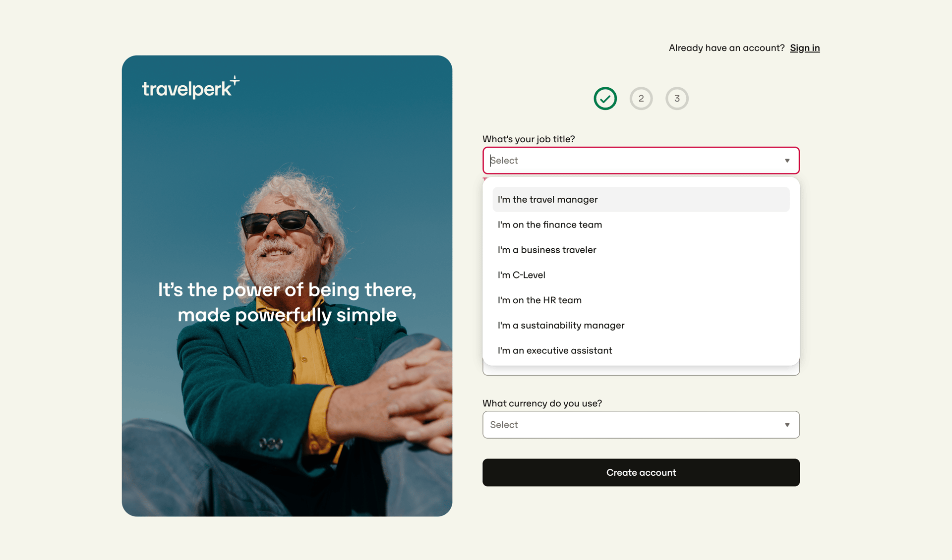952x560 pixels.
Task: Click inside the job title Select input
Action: pyautogui.click(x=595, y=160)
